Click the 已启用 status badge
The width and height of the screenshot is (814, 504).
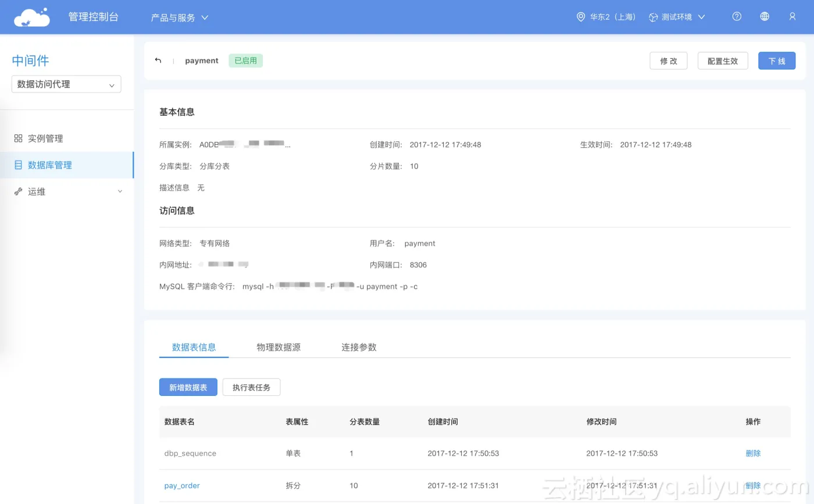pyautogui.click(x=246, y=60)
